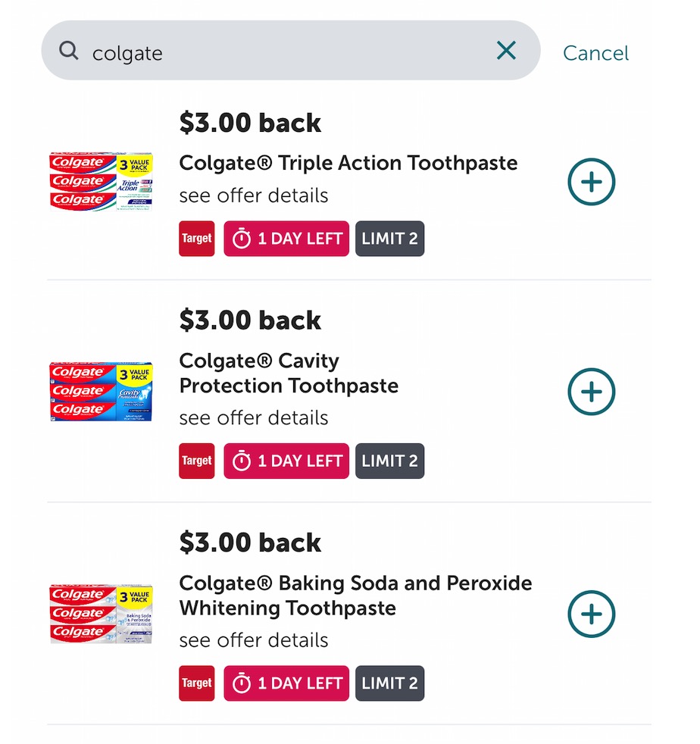This screenshot has height=744, width=700.
Task: Add the Cavity Protection Toothpaste offer
Action: click(591, 392)
